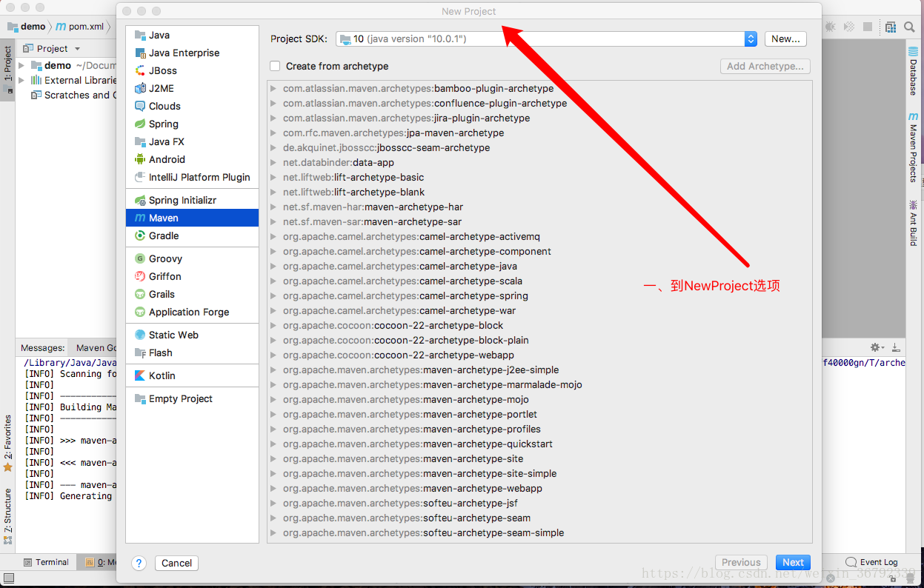Image resolution: width=924 pixels, height=588 pixels.
Task: Expand External Libraries tree node
Action: point(21,80)
